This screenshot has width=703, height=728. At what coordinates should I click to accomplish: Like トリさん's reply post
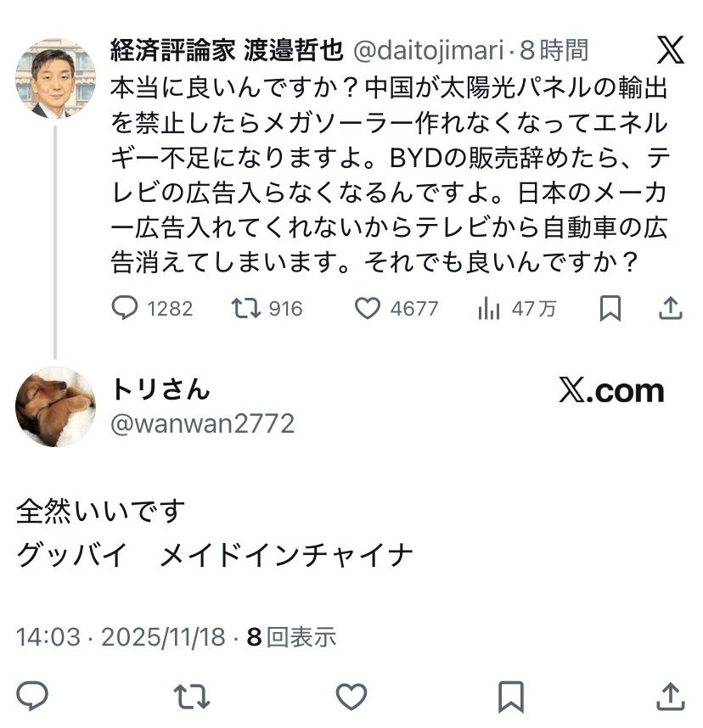tap(351, 696)
